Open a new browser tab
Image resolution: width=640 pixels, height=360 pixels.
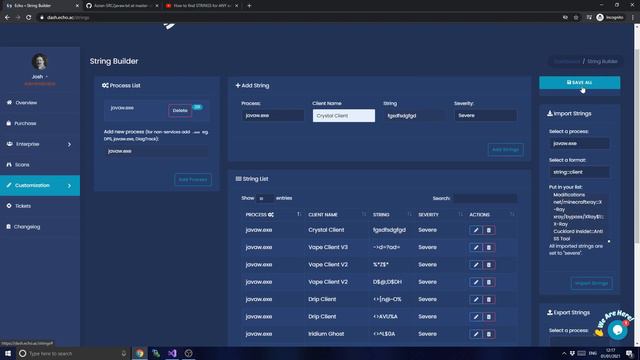[249, 6]
